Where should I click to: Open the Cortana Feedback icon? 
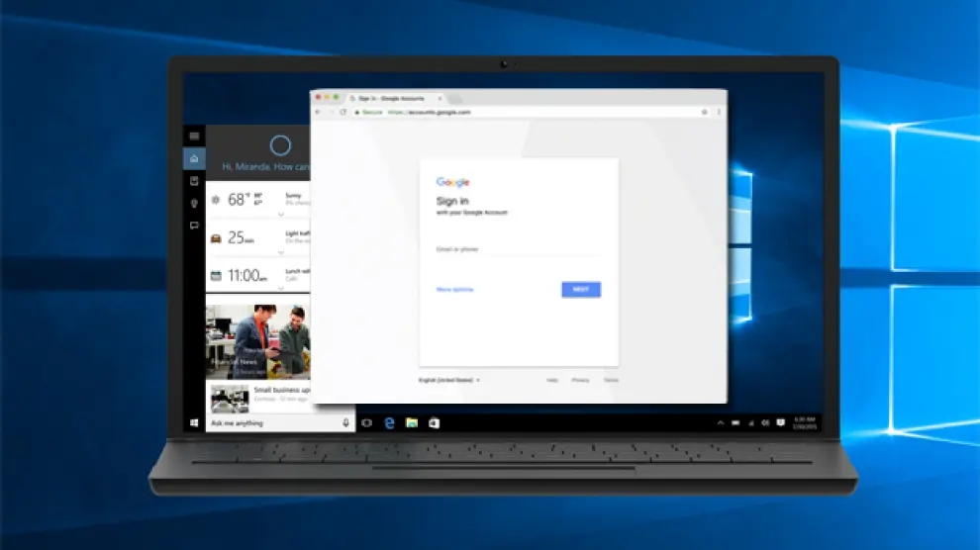(194, 226)
